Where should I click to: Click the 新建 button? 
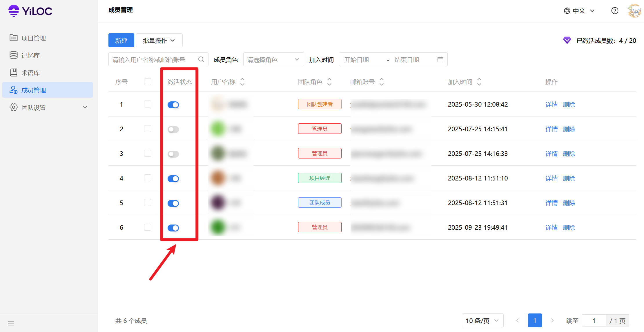click(x=121, y=41)
